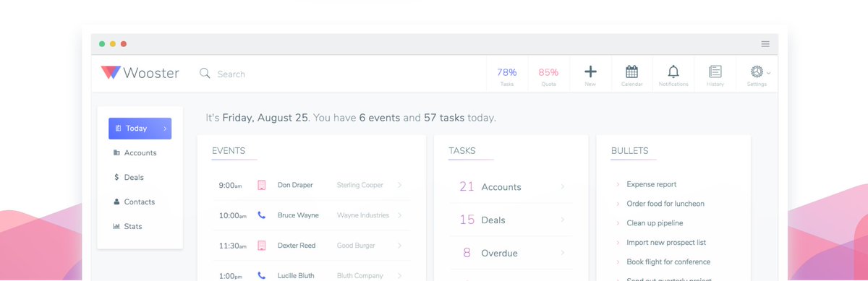Open the History icon
Screen dimensions: 868x281
715,72
